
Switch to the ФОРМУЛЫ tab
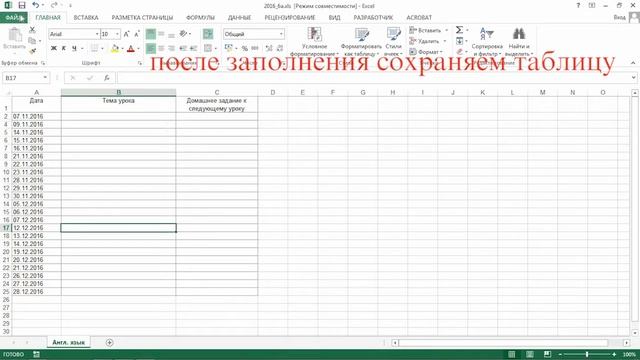200,18
